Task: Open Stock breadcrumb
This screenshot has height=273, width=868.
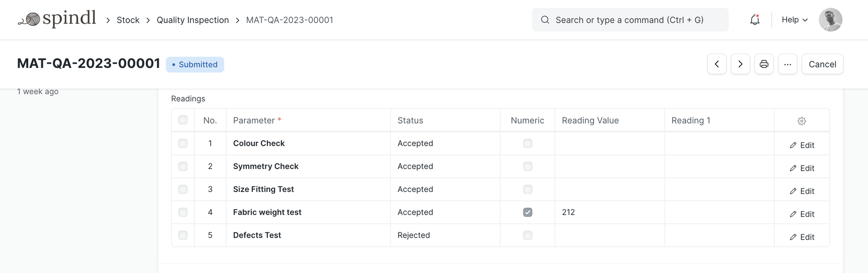Action: [x=128, y=20]
